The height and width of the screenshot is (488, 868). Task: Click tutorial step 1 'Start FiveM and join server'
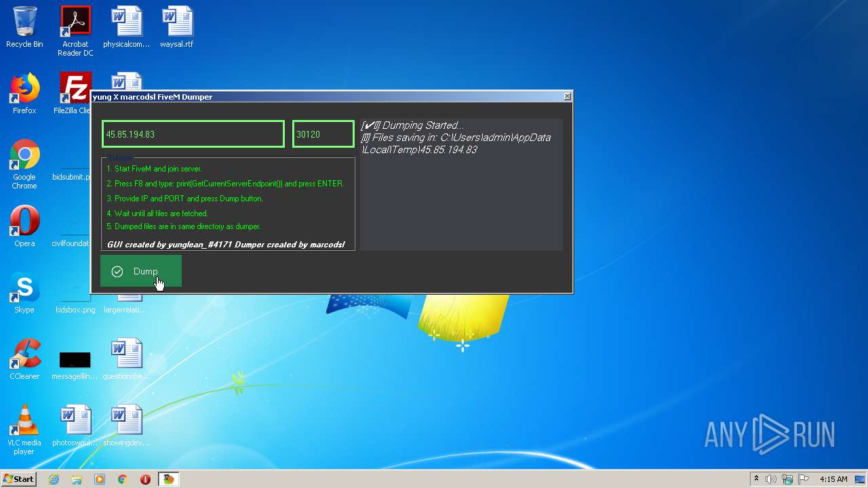point(154,169)
